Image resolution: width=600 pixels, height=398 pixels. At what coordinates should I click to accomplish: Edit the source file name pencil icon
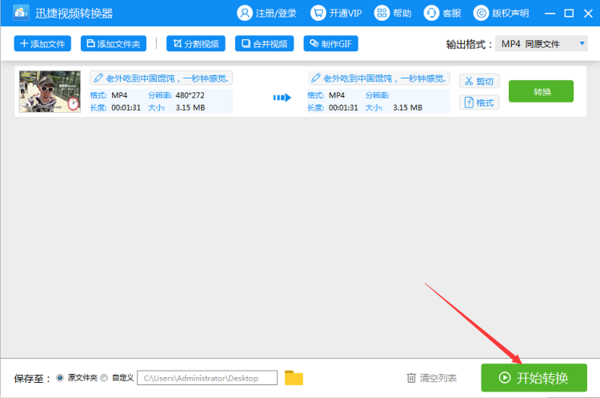point(98,78)
